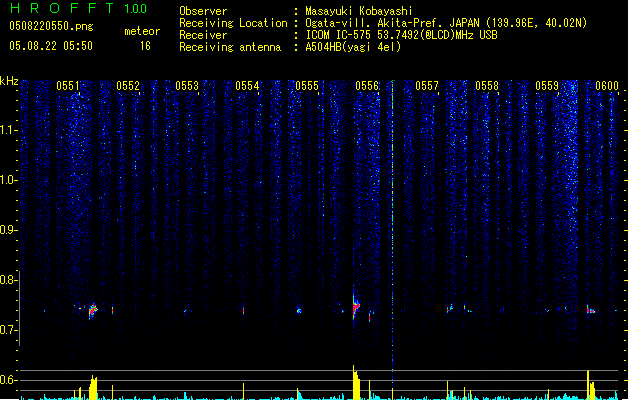
Task: Click the meteor count value 16
Action: click(145, 46)
